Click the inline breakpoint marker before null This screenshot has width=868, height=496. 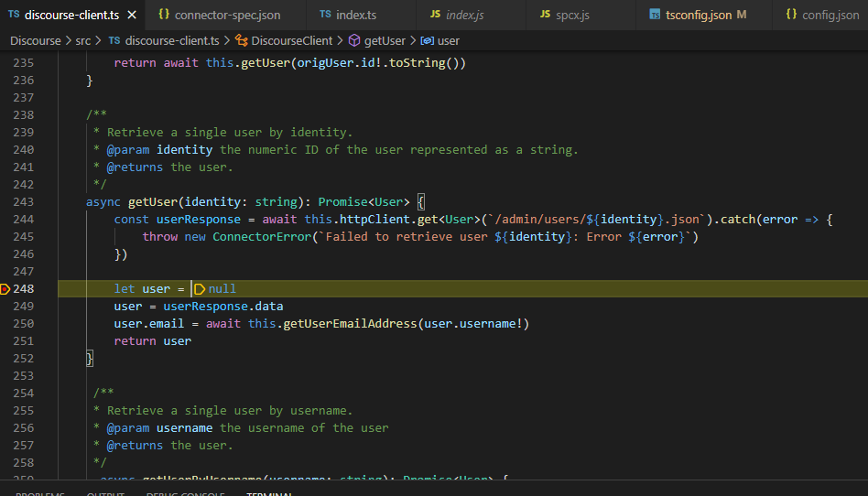[200, 289]
